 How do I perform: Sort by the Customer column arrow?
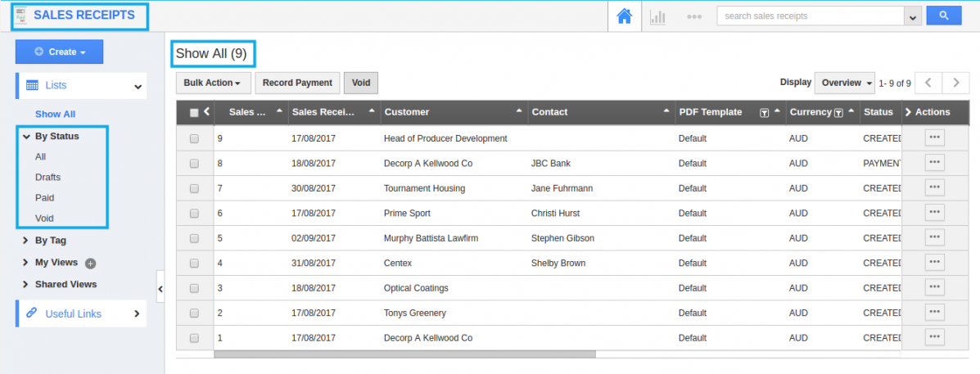coord(519,110)
